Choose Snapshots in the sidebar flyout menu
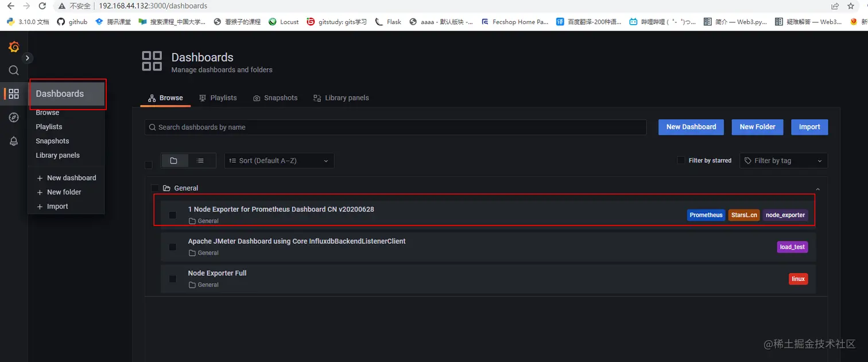 point(52,141)
